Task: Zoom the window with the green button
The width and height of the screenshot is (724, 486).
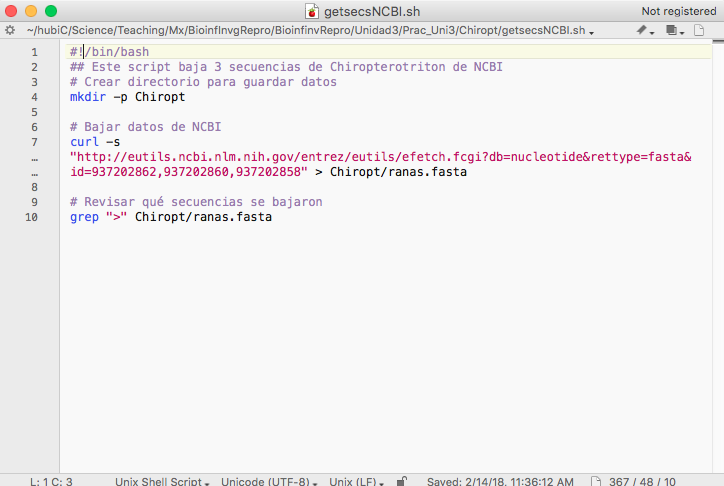Action: click(x=51, y=11)
